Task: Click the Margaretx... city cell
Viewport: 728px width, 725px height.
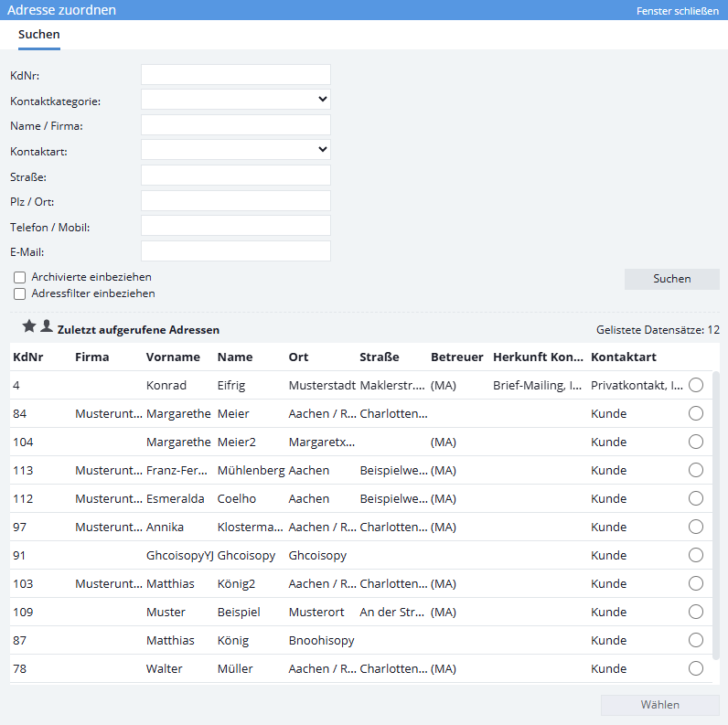Action: [x=322, y=442]
